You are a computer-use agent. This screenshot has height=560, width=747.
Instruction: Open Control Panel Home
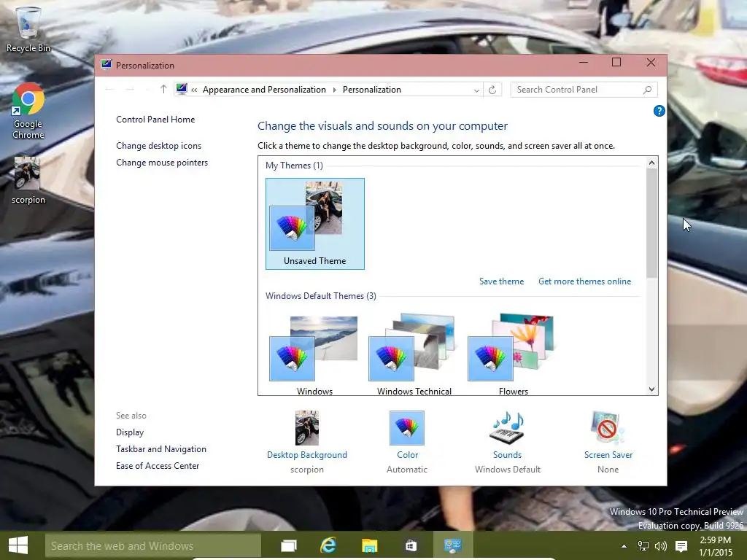coord(155,120)
